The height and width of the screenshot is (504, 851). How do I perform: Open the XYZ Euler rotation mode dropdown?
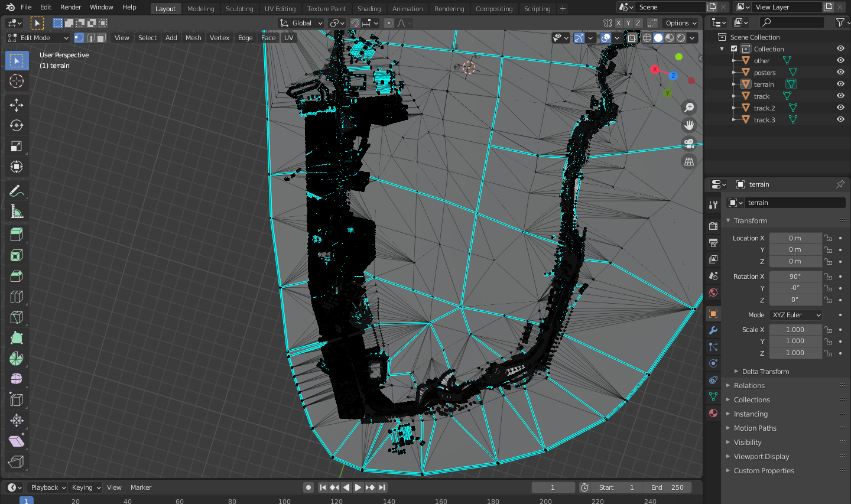coord(795,315)
